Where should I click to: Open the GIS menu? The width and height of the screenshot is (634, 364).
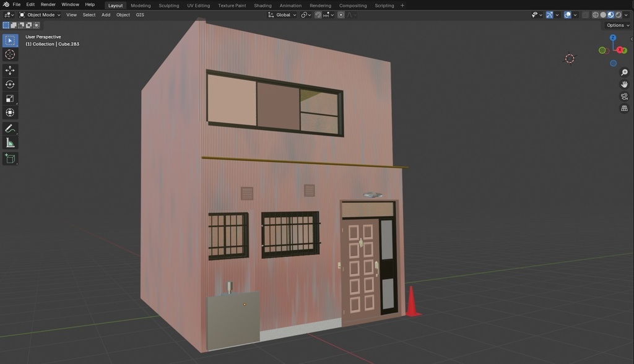(x=140, y=15)
